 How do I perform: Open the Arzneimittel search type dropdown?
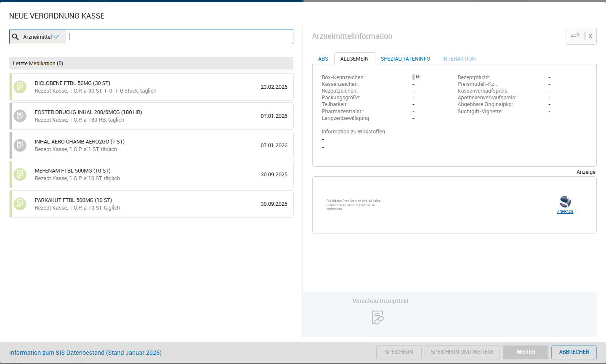click(41, 37)
